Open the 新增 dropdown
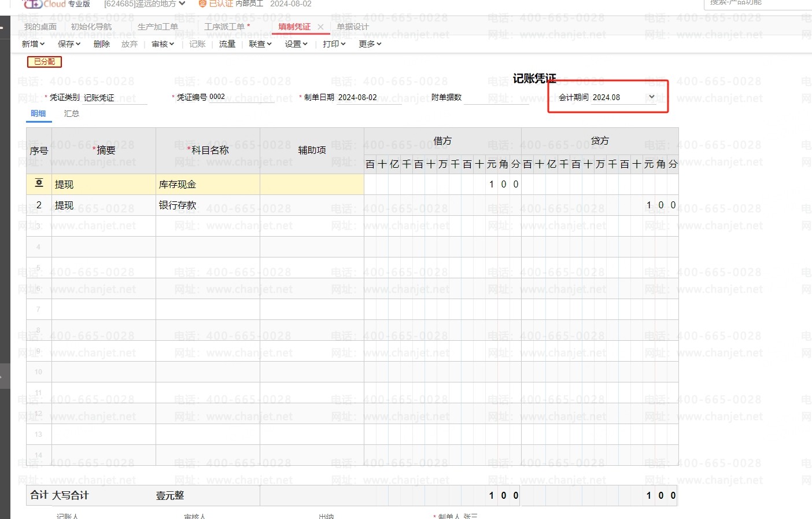This screenshot has height=519, width=812. pos(33,44)
